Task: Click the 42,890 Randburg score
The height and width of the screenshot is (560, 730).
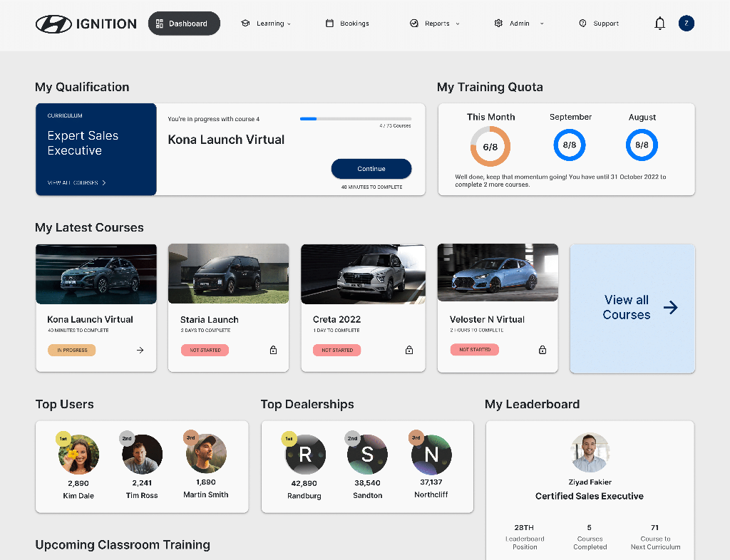Action: point(304,483)
